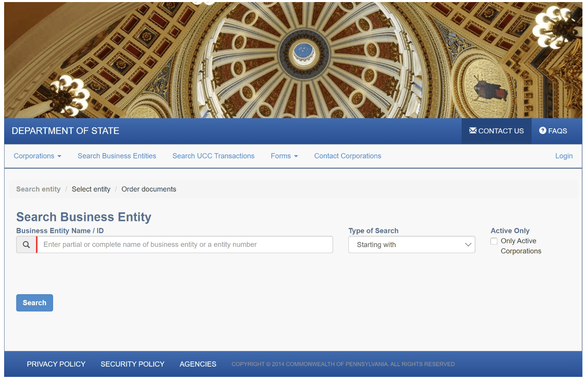Expand the Corporations menu
The height and width of the screenshot is (381, 588).
(x=37, y=156)
